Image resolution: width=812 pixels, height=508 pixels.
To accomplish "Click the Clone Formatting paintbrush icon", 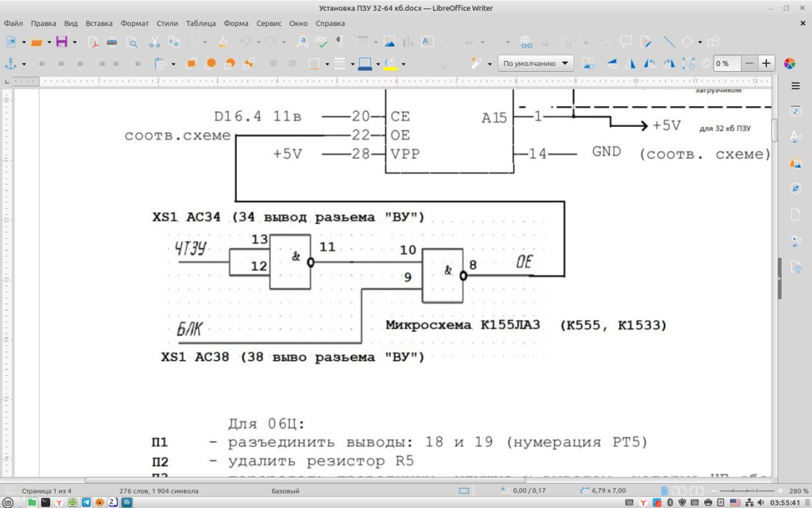I will click(223, 43).
